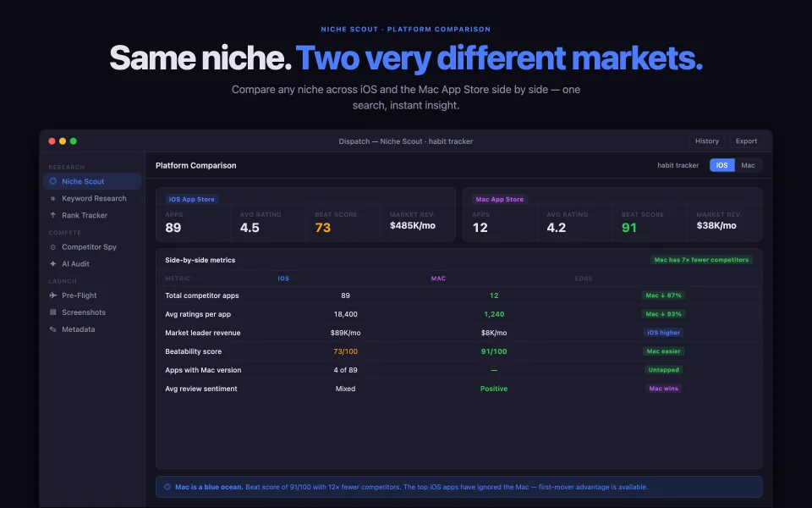812x508 pixels.
Task: Click the Export button
Action: pyautogui.click(x=746, y=141)
